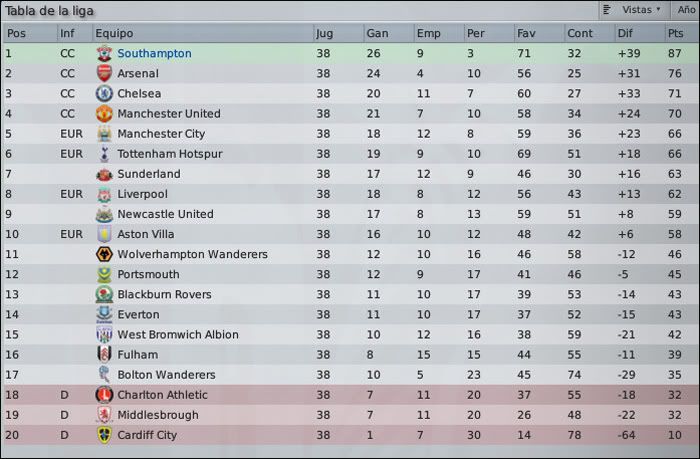The height and width of the screenshot is (459, 700).
Task: Click the Tottenham Hotspur cockerel badge
Action: click(104, 154)
